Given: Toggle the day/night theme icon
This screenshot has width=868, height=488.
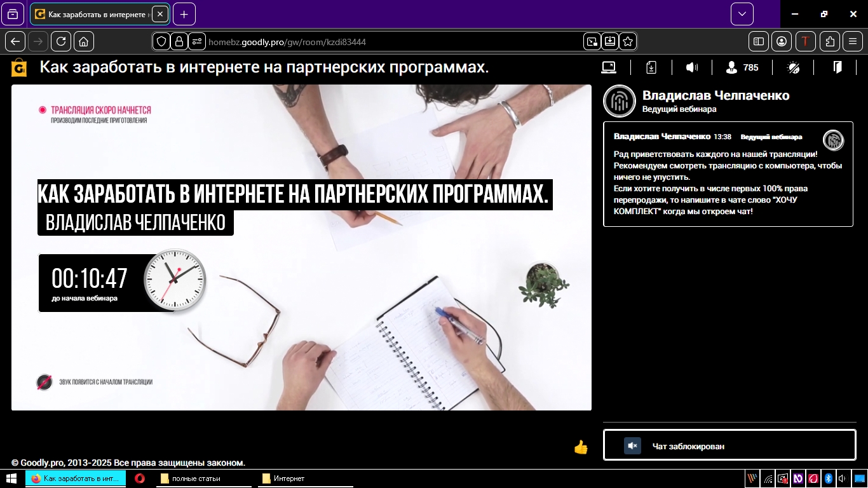Looking at the screenshot, I should 793,67.
